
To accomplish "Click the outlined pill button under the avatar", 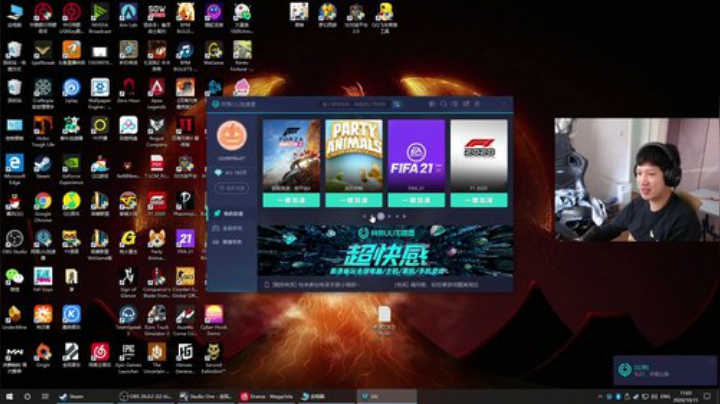I will click(231, 188).
